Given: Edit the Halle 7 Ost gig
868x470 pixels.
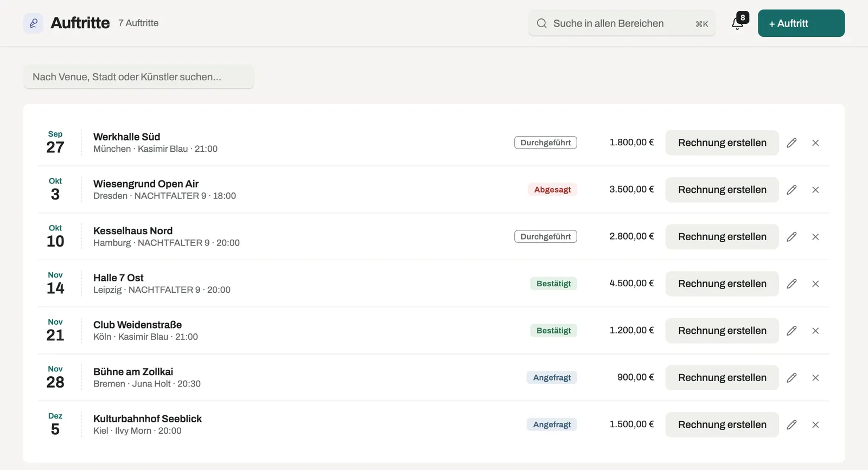Looking at the screenshot, I should coord(792,284).
